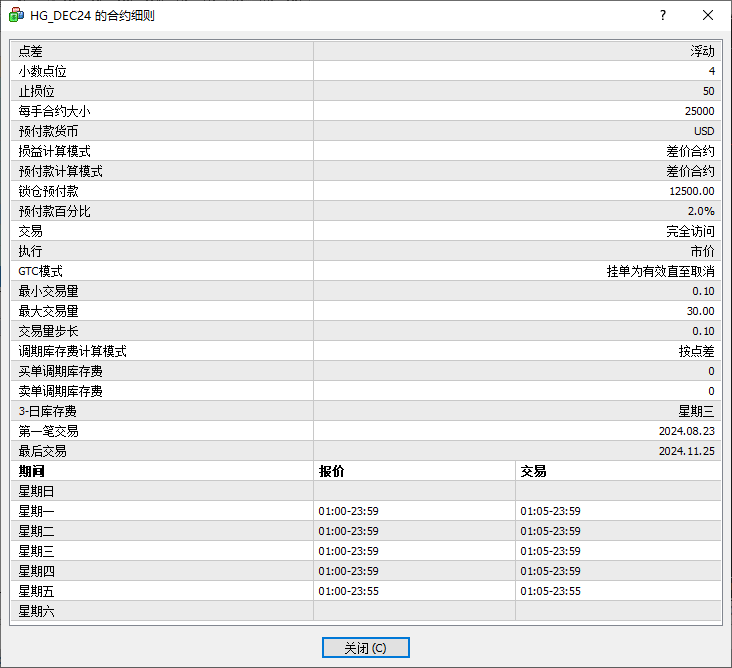The image size is (732, 668).
Task: Select the 星期三 session row label
Action: click(x=36, y=551)
